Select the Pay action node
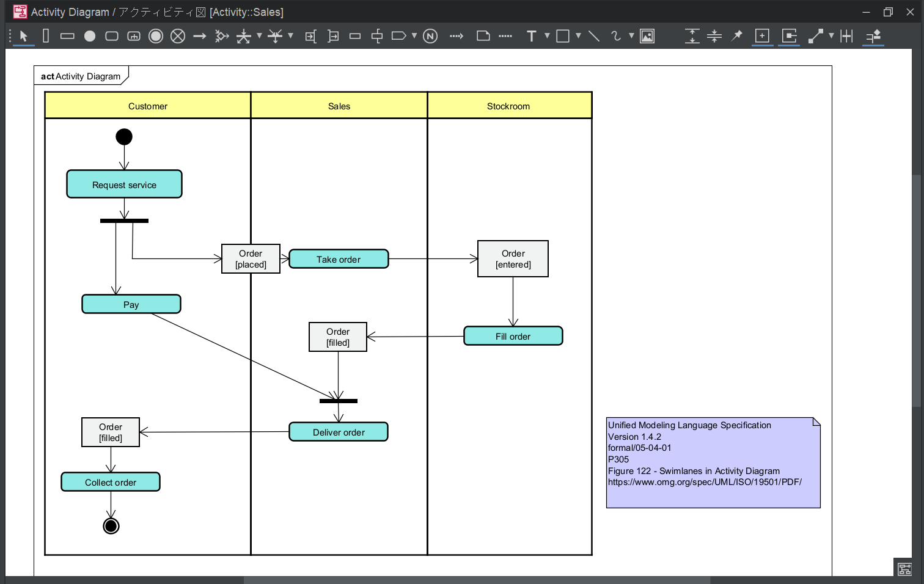924x584 pixels. [131, 304]
